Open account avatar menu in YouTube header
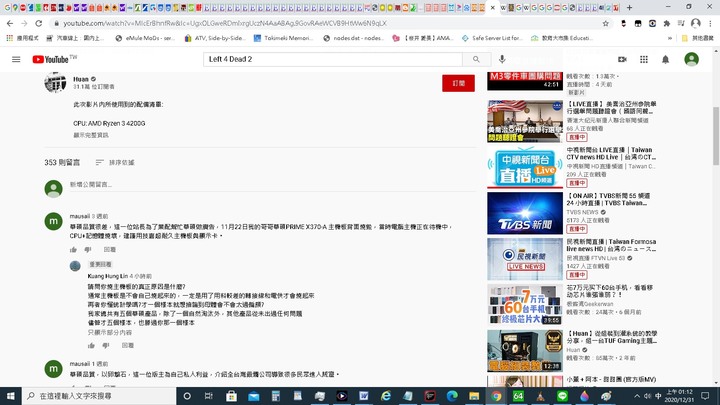The height and width of the screenshot is (405, 720). pyautogui.click(x=691, y=59)
